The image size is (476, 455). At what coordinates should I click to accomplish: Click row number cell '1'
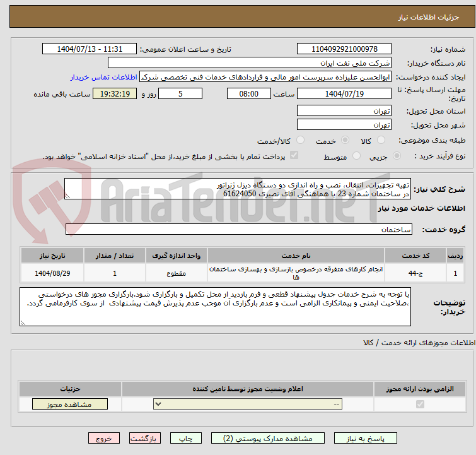point(455,273)
